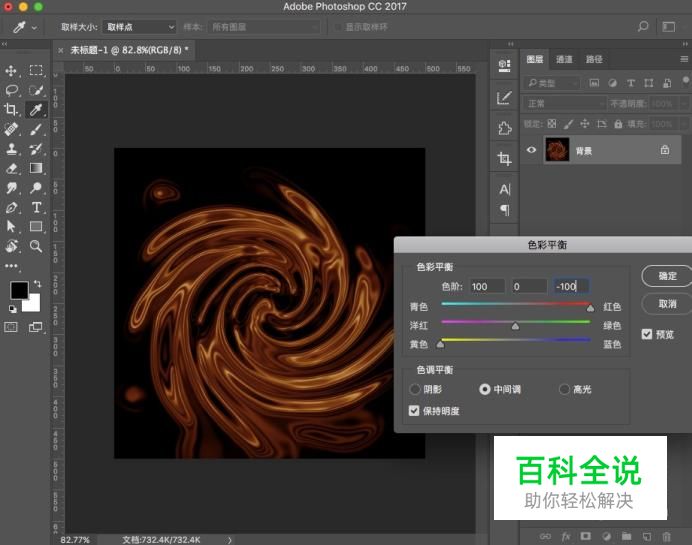
Task: Open the 正常 blend mode dropdown
Action: 565,104
